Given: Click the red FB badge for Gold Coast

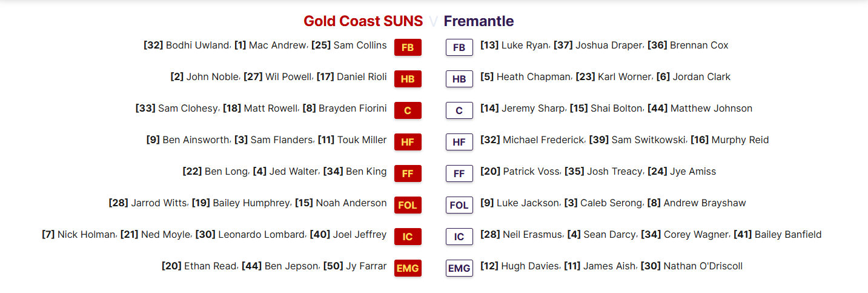Looking at the screenshot, I should coord(408,47).
